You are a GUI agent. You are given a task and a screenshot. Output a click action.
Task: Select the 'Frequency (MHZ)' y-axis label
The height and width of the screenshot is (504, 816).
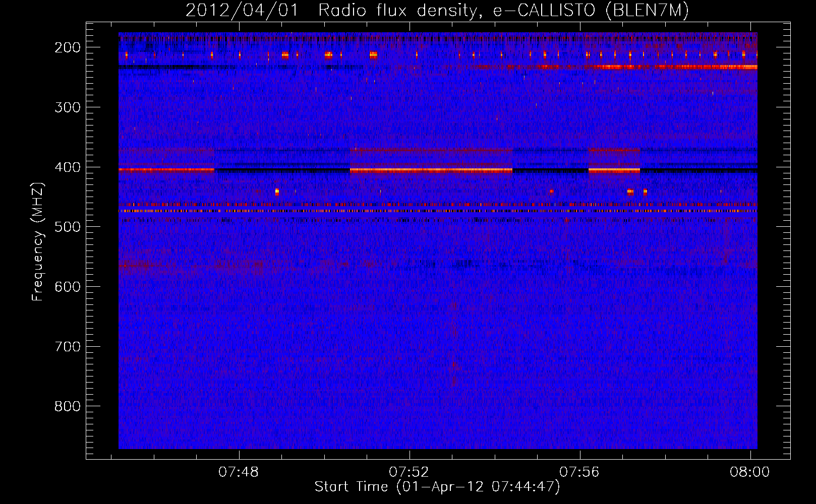(x=38, y=241)
